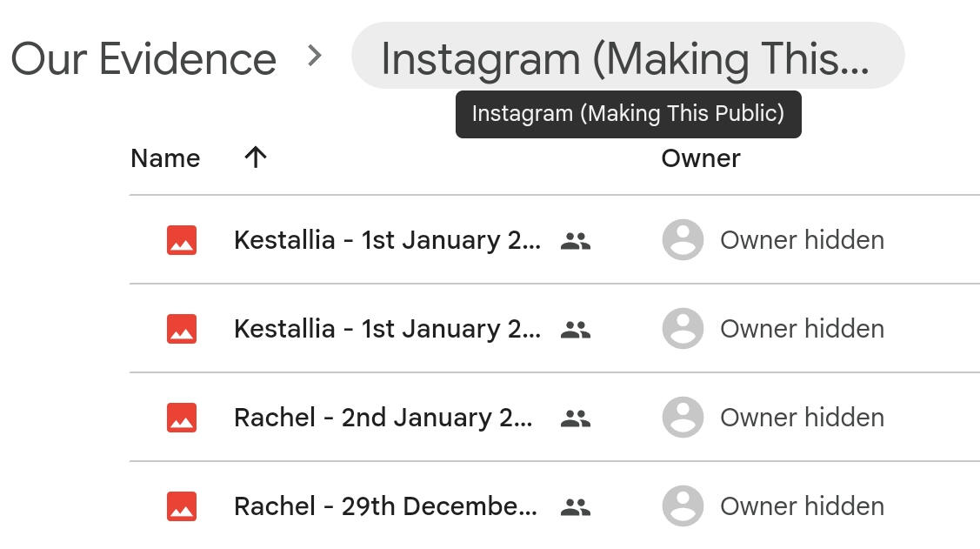This screenshot has width=980, height=549.
Task: Reverse sort order using the arrow beside Name
Action: (255, 157)
